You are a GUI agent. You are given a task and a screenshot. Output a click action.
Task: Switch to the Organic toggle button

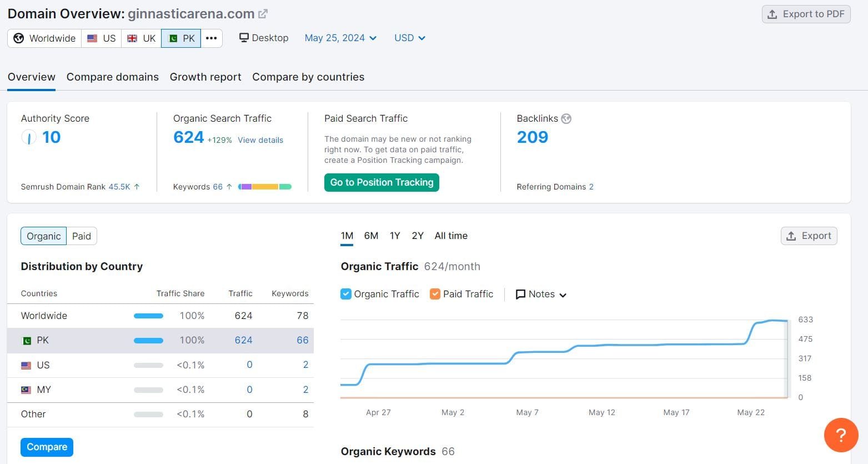43,236
